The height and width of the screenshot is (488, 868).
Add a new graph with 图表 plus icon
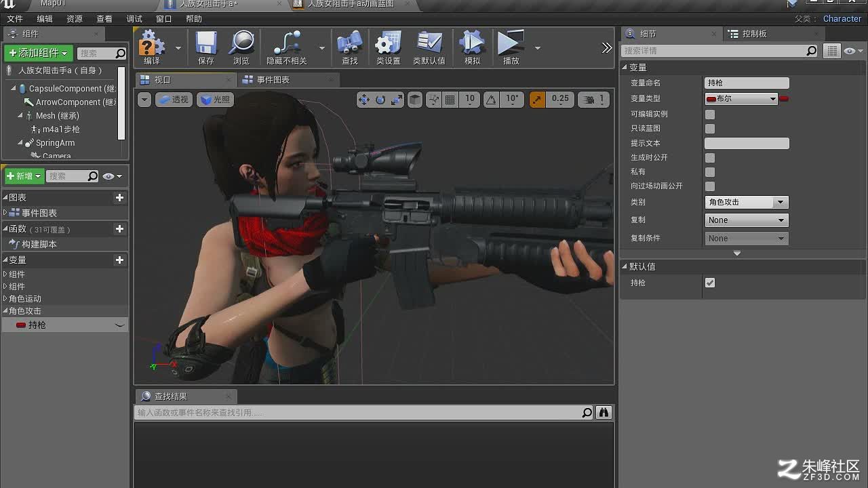point(120,197)
